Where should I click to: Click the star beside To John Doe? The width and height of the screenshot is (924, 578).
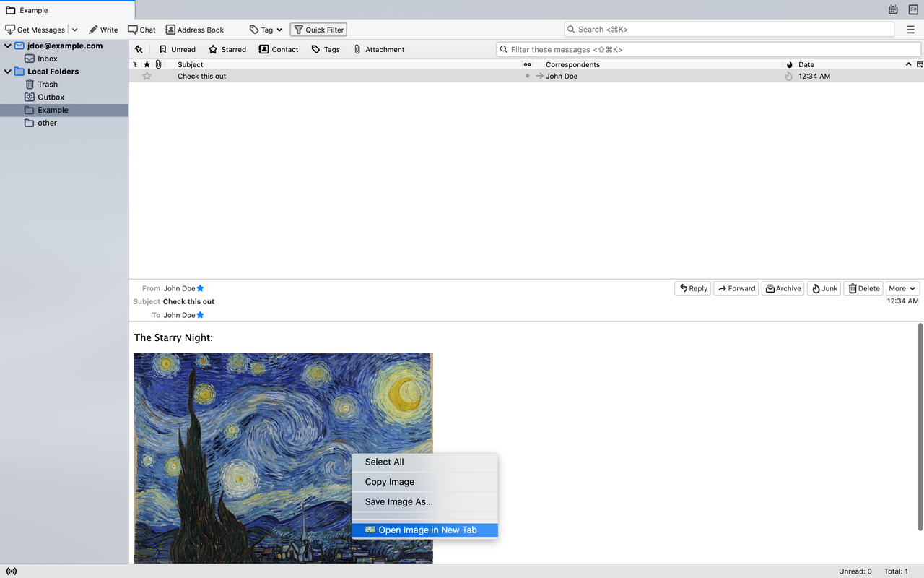pos(201,315)
